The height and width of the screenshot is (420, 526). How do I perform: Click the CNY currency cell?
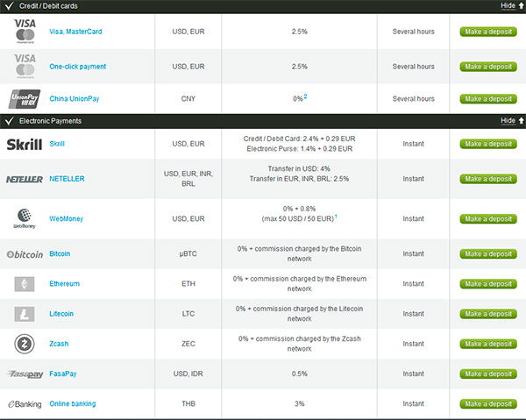point(188,98)
